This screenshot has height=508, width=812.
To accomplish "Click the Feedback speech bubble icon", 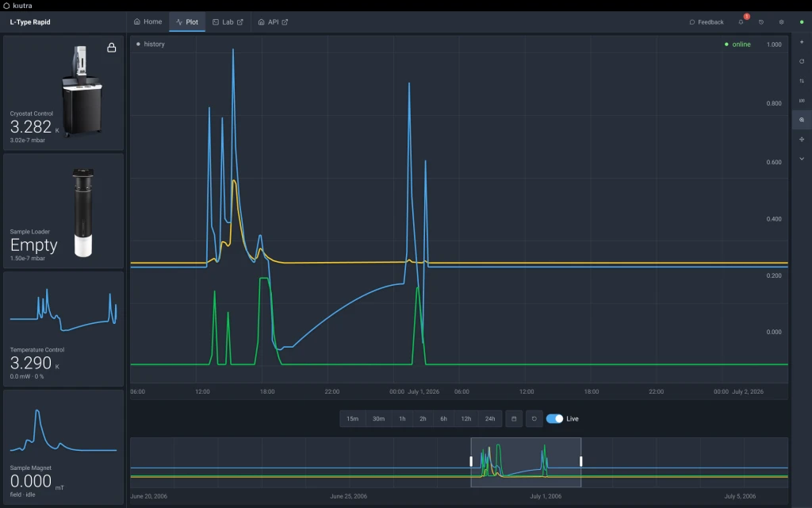I will point(691,21).
